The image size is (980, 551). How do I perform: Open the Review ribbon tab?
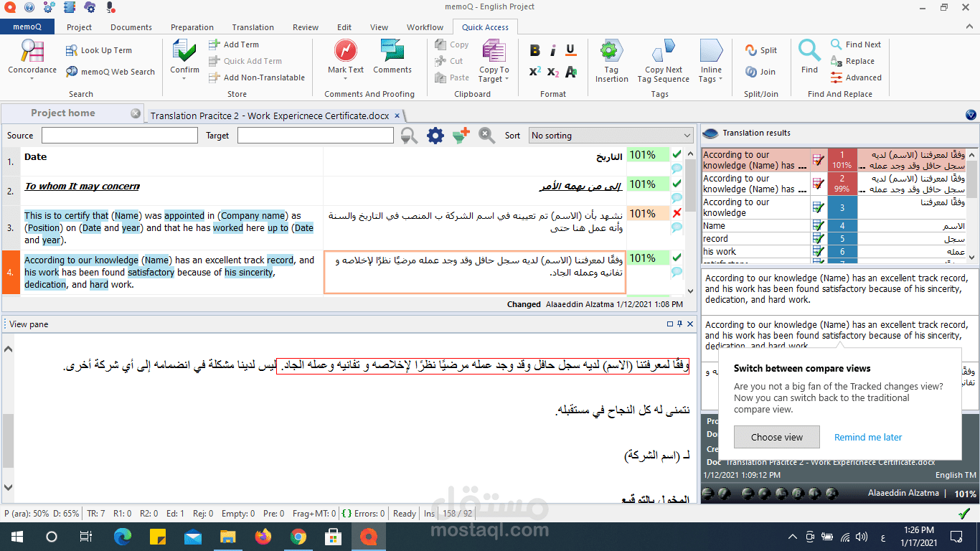point(306,27)
